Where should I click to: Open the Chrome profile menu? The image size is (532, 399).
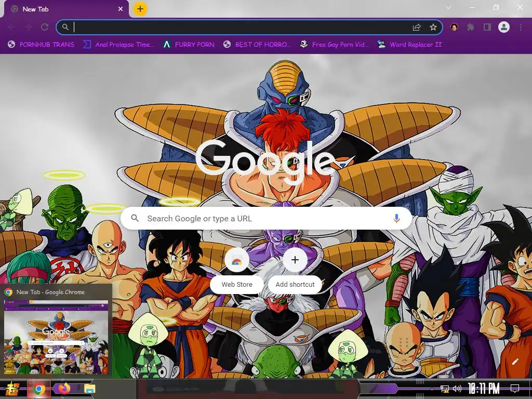[504, 27]
